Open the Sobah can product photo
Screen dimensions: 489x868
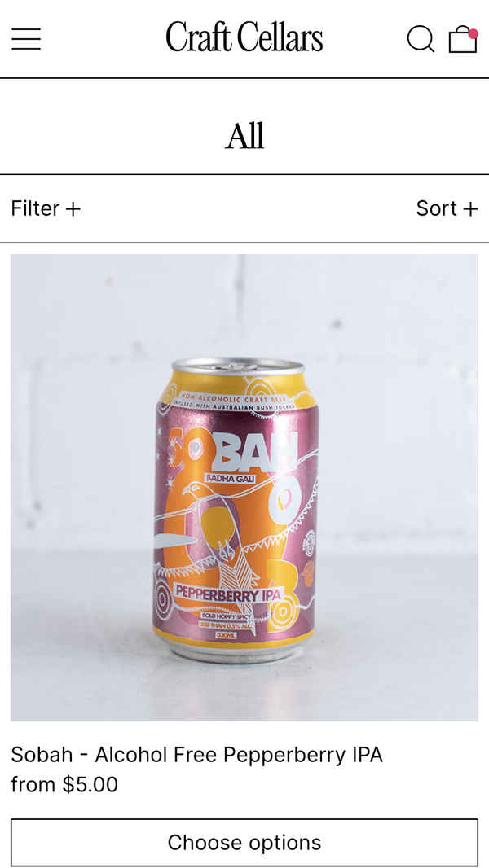pyautogui.click(x=244, y=488)
